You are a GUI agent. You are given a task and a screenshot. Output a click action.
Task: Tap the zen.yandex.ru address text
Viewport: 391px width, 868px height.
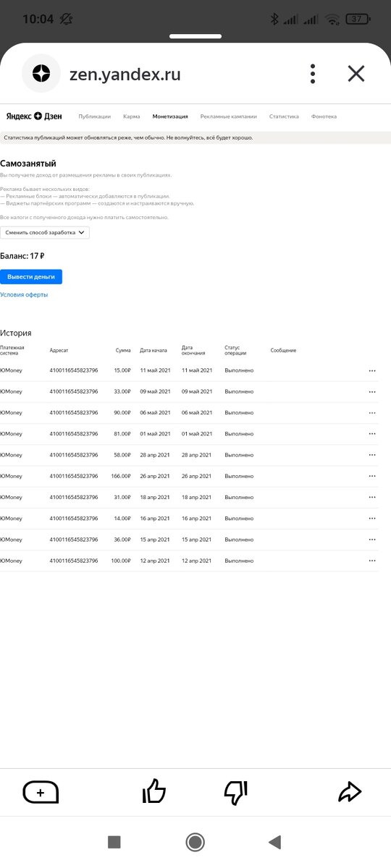pyautogui.click(x=125, y=74)
